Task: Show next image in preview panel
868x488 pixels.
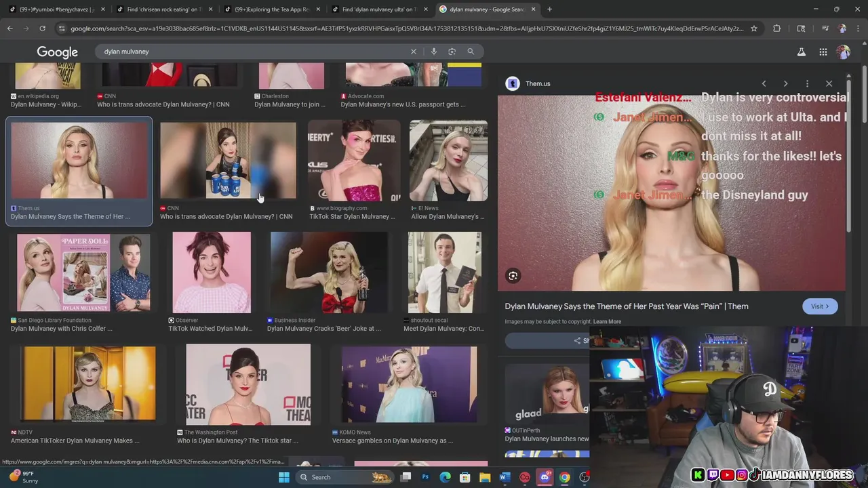Action: 785,84
